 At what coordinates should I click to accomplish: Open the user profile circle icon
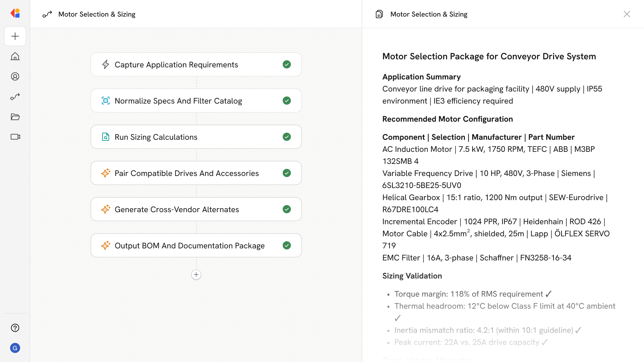point(15,76)
